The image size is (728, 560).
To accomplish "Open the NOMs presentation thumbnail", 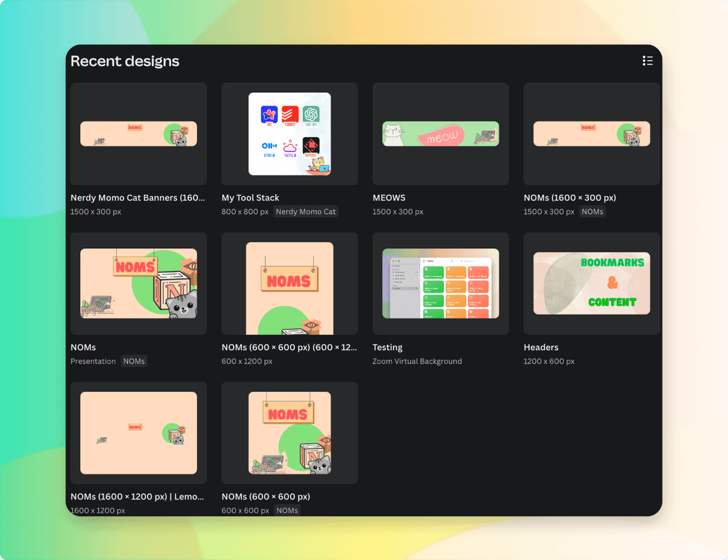I will click(x=138, y=283).
